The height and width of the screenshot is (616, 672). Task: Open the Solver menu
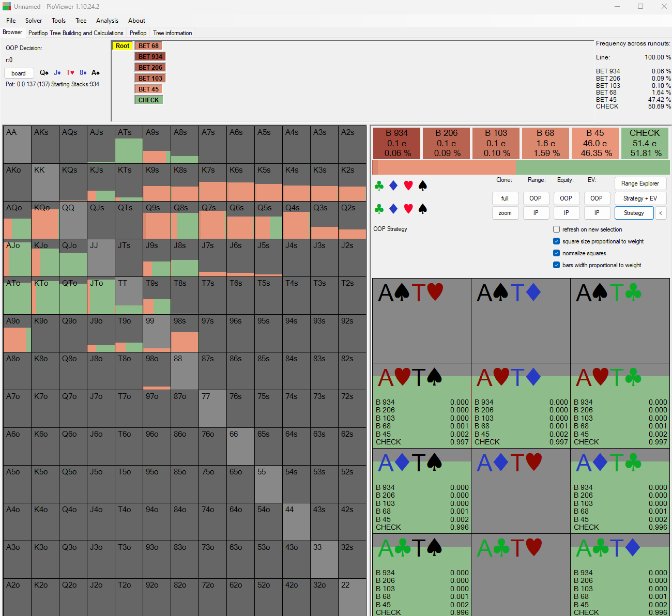coord(34,21)
